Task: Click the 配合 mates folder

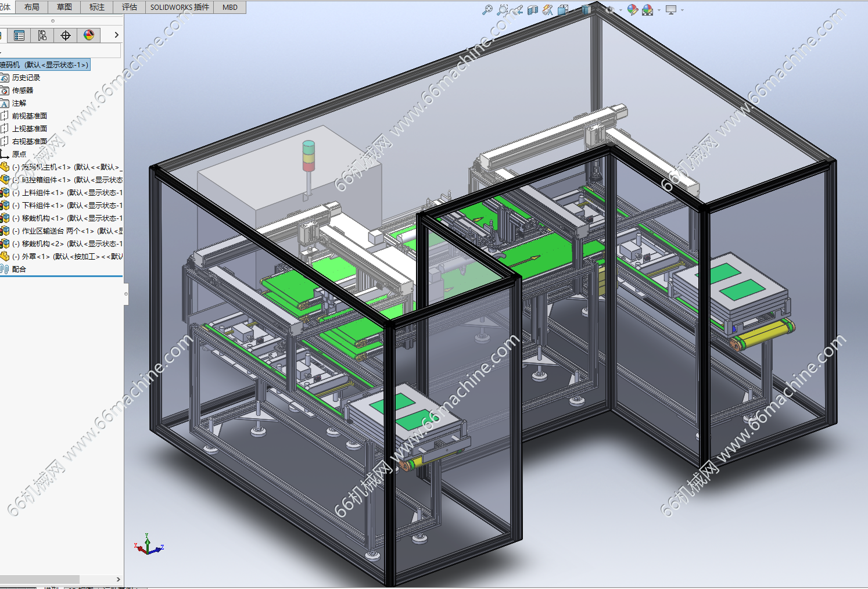Action: pyautogui.click(x=19, y=270)
